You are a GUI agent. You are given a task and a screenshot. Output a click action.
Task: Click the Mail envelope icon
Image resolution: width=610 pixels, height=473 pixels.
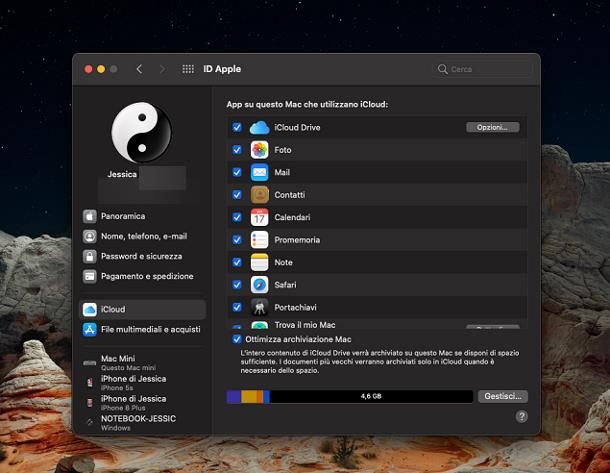tap(259, 172)
